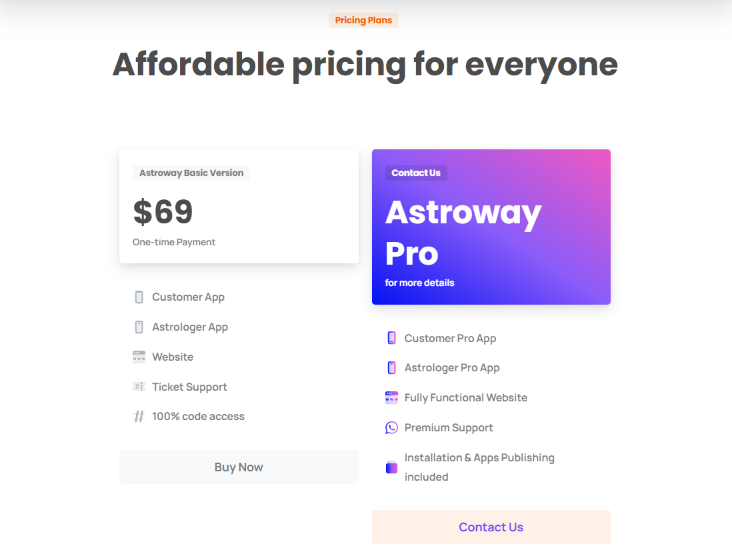
Task: Click the Fully Functional Website icon
Action: (391, 398)
